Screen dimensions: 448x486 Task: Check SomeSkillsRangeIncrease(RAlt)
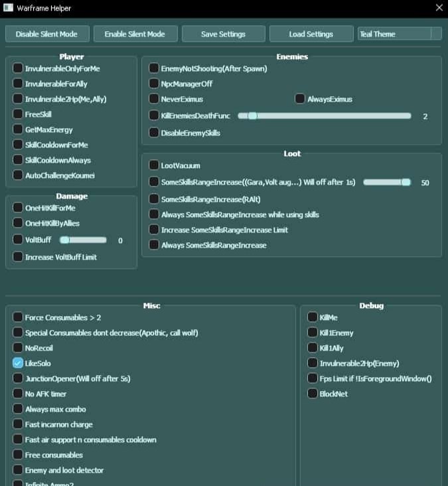point(154,199)
